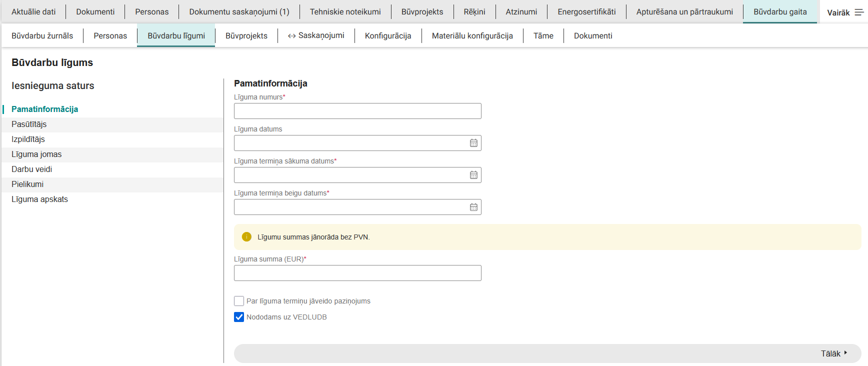Open calendar picker for Līguma datums
This screenshot has width=868, height=366.
coord(473,143)
